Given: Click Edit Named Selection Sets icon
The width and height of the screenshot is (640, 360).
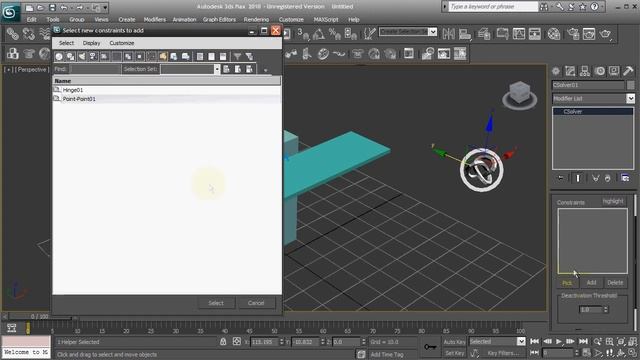Looking at the screenshot, I should pyautogui.click(x=369, y=33).
